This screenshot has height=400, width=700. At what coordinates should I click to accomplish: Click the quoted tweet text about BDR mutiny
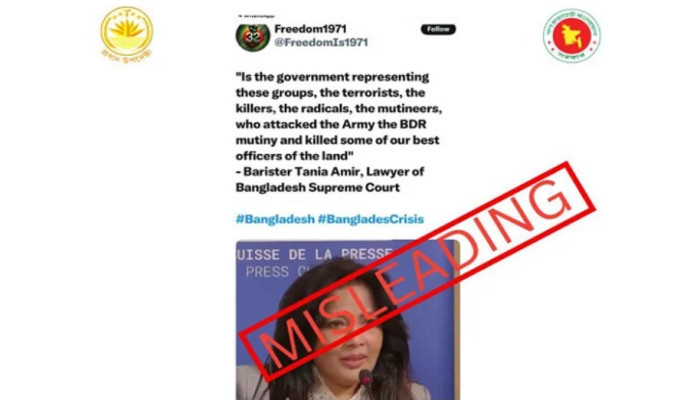pos(338,117)
